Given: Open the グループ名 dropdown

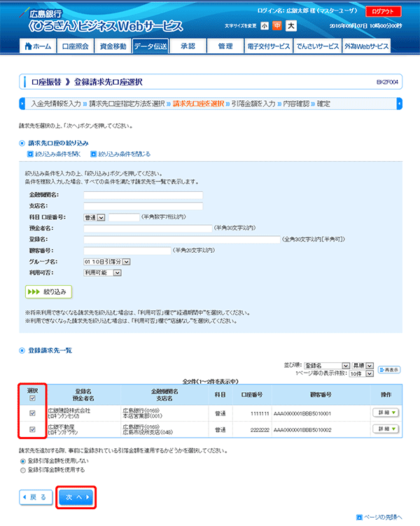Looking at the screenshot, I should [x=106, y=262].
